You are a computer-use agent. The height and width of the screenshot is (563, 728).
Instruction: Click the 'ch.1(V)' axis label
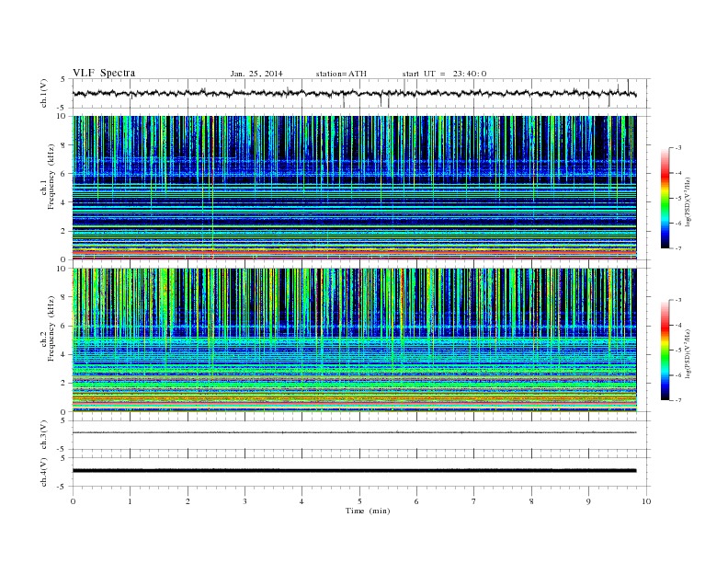pos(43,93)
